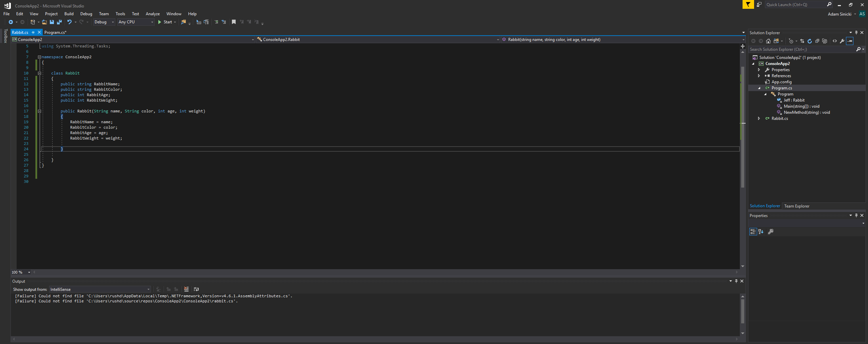Select Main(string[]) : void in Solution Explorer
This screenshot has width=868, height=344.
click(x=802, y=106)
